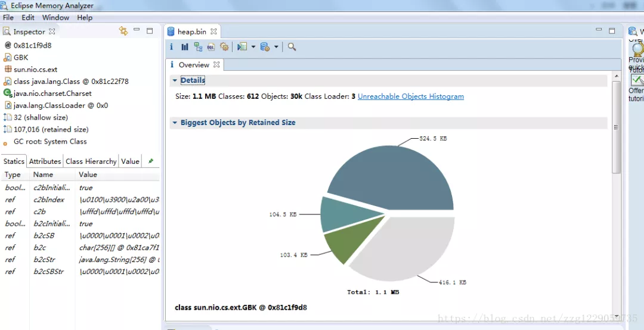Open the Histogram view from toolbar

pos(185,47)
